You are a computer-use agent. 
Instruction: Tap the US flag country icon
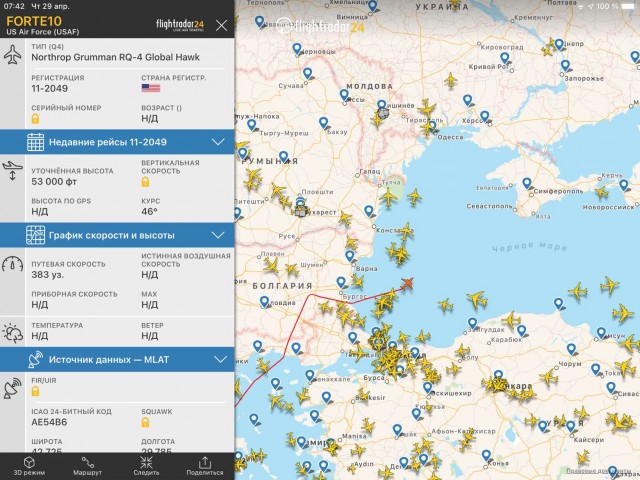pos(151,88)
